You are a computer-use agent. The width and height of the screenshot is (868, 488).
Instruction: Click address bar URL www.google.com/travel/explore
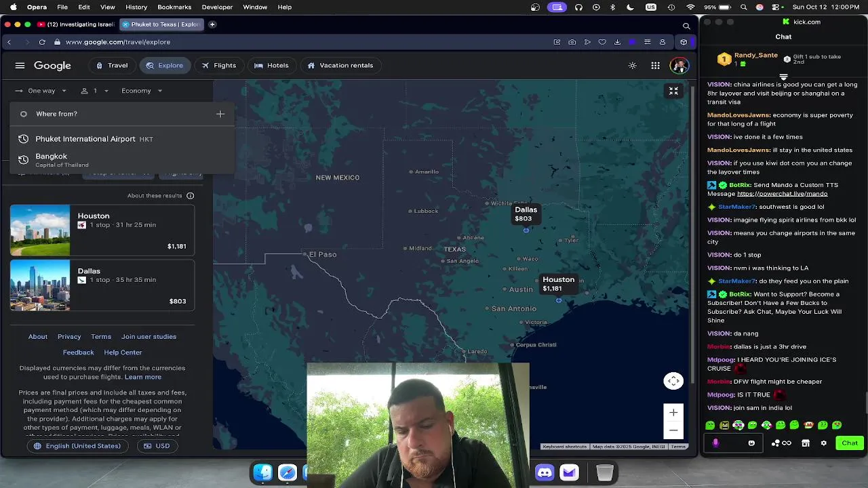118,42
